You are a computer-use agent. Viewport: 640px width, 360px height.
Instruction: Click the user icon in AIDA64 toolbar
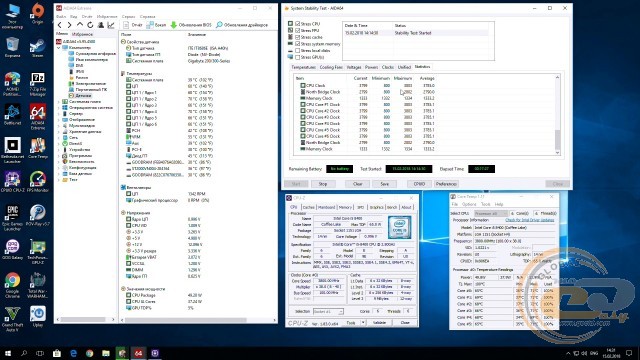click(100, 25)
